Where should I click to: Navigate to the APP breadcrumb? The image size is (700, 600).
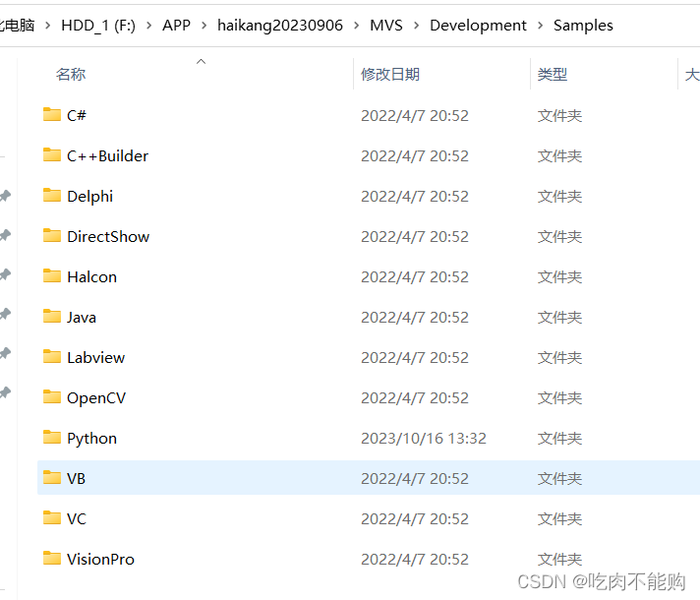(176, 26)
